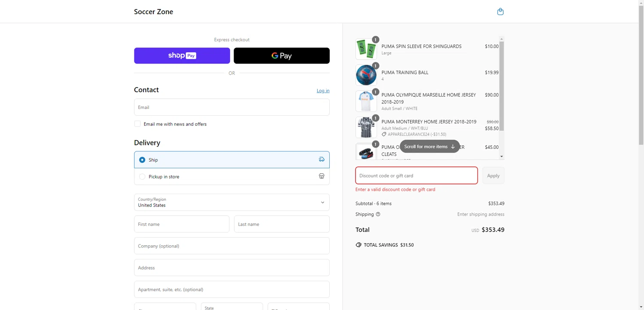
Task: Click the Last name field
Action: click(282, 224)
